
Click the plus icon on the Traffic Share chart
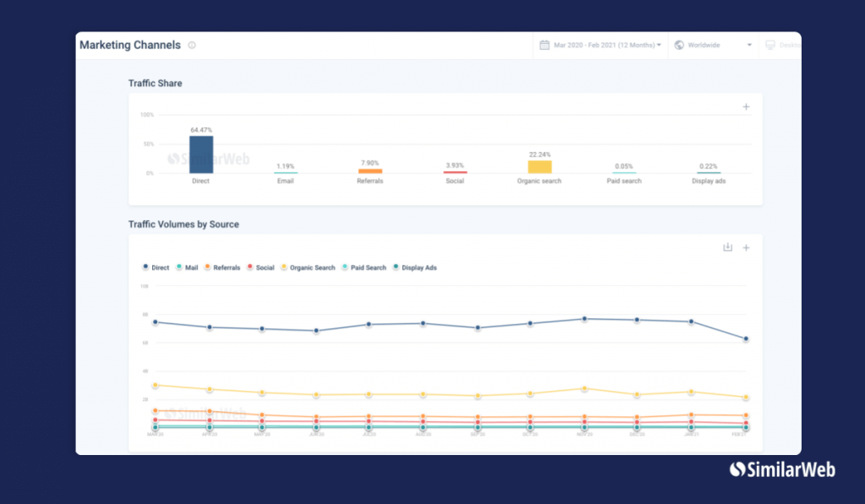click(745, 107)
